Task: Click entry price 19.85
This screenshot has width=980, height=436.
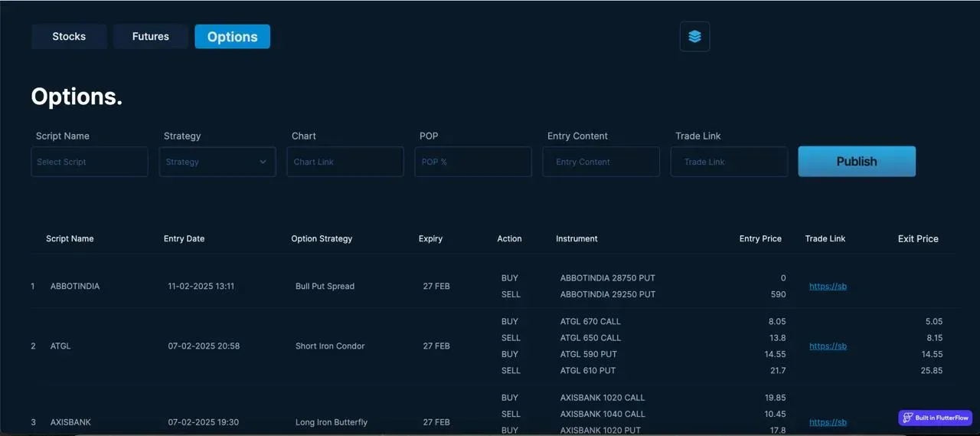Action: pyautogui.click(x=775, y=398)
